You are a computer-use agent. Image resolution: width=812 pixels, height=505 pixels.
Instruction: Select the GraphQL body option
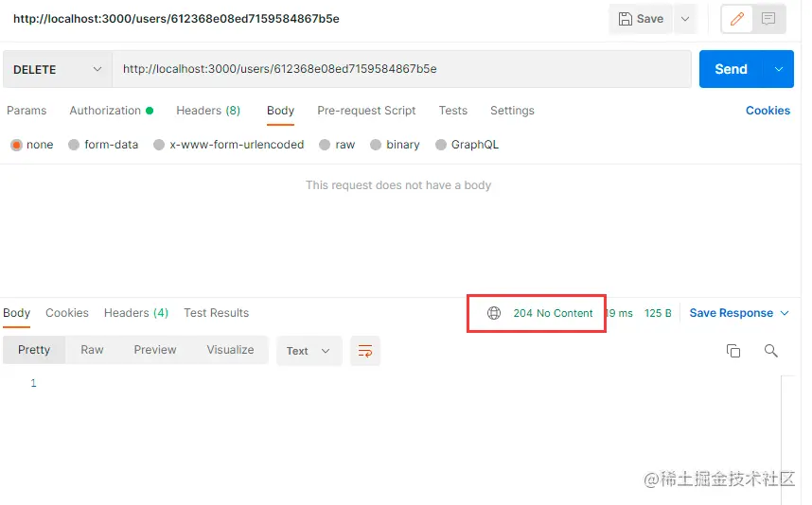441,145
